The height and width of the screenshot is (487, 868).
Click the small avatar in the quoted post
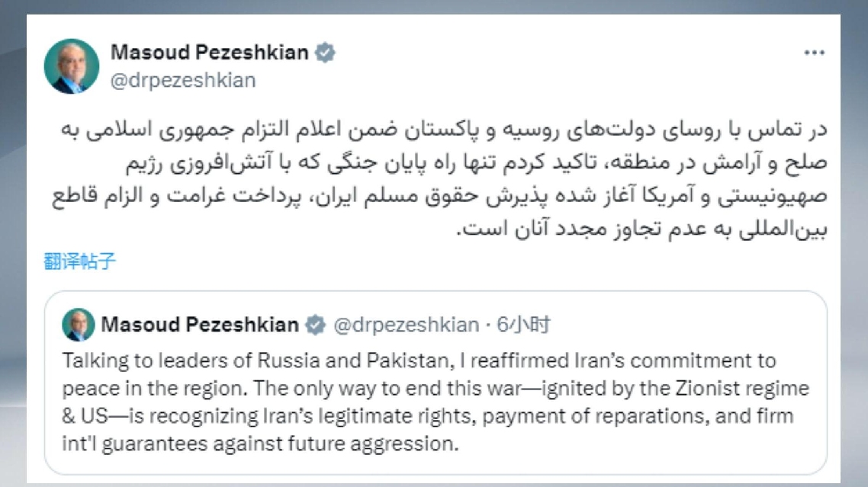click(79, 325)
